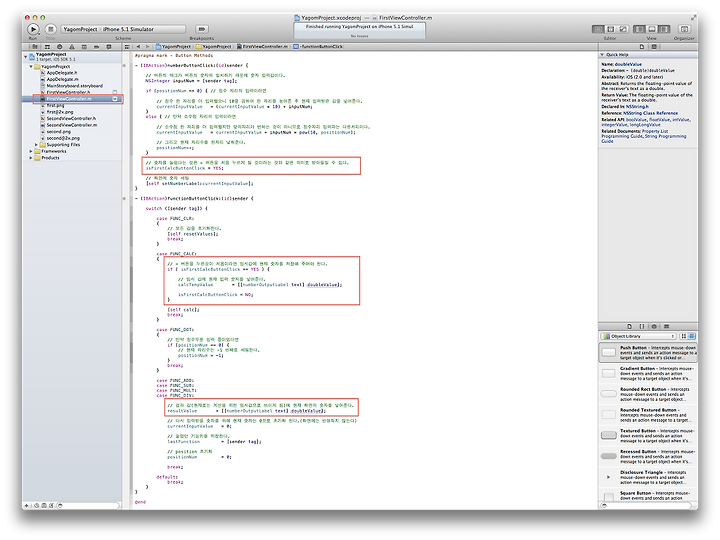Show the Code Snippet library

coord(642,326)
